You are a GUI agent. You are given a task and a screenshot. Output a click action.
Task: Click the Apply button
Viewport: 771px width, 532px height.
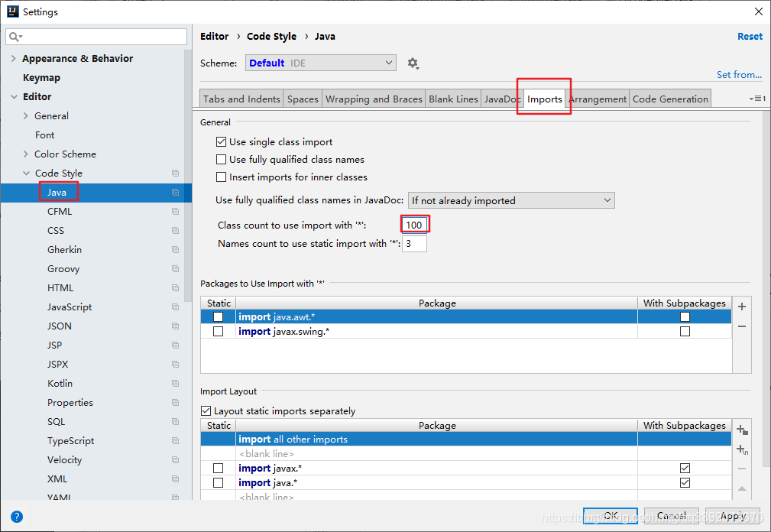pos(732,516)
